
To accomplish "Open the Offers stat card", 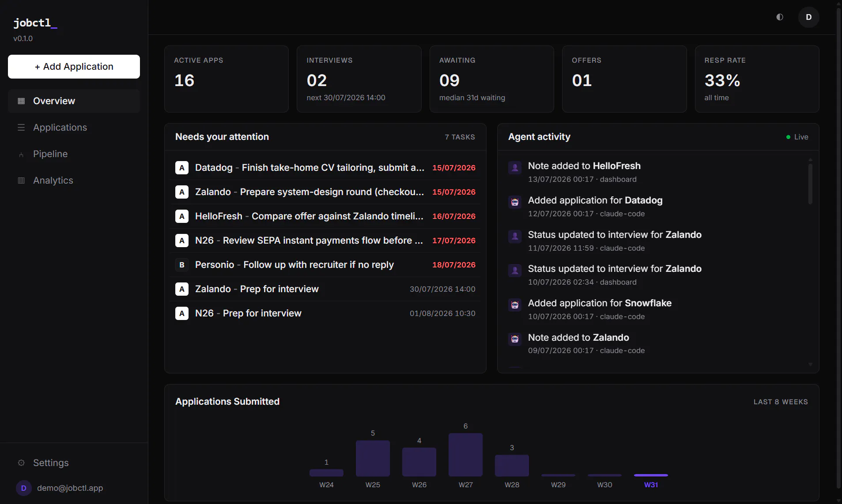I will pyautogui.click(x=624, y=79).
